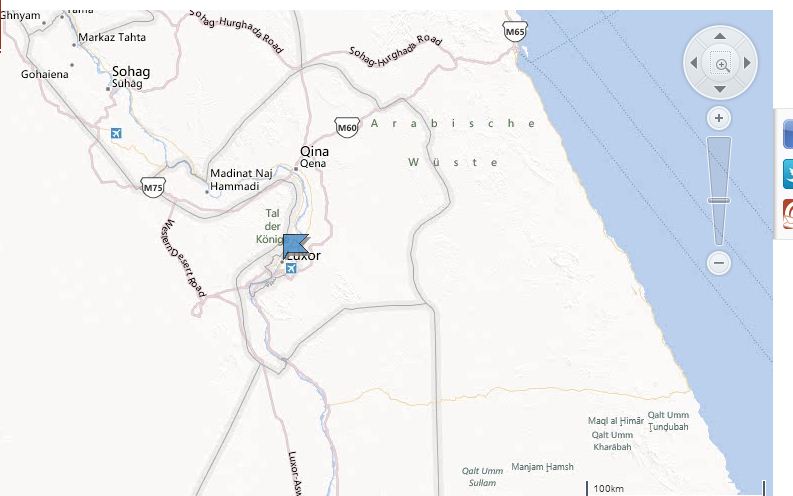Click the airport icon south of Sohag
This screenshot has width=793, height=496.
tap(116, 133)
